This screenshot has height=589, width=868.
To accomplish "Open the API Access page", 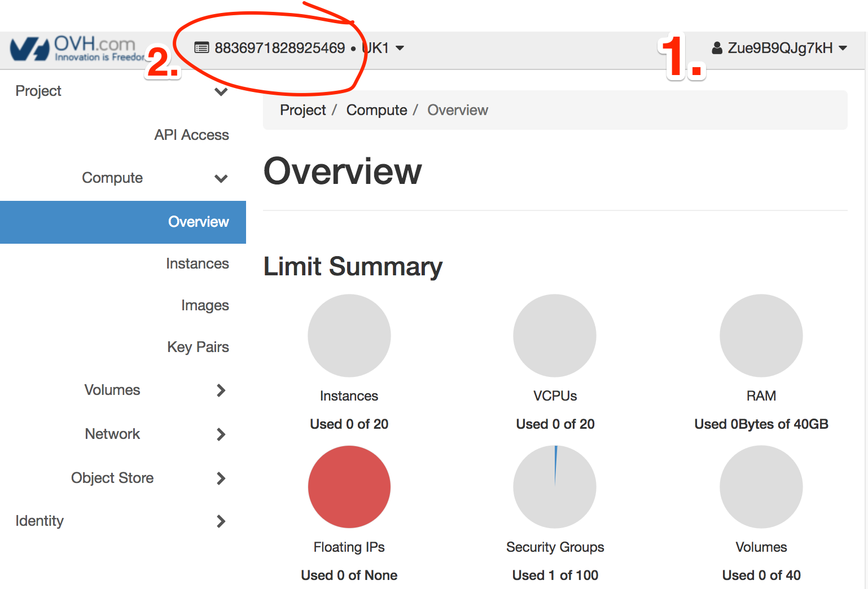I will coord(191,135).
